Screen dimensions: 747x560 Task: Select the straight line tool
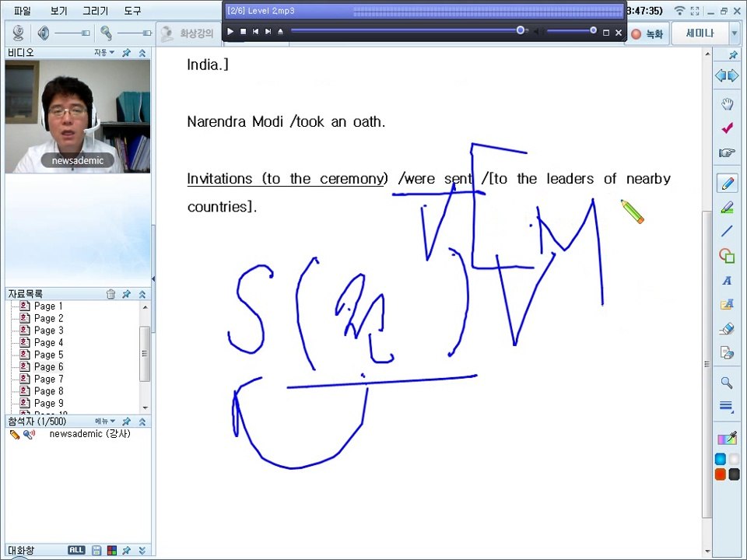click(727, 232)
